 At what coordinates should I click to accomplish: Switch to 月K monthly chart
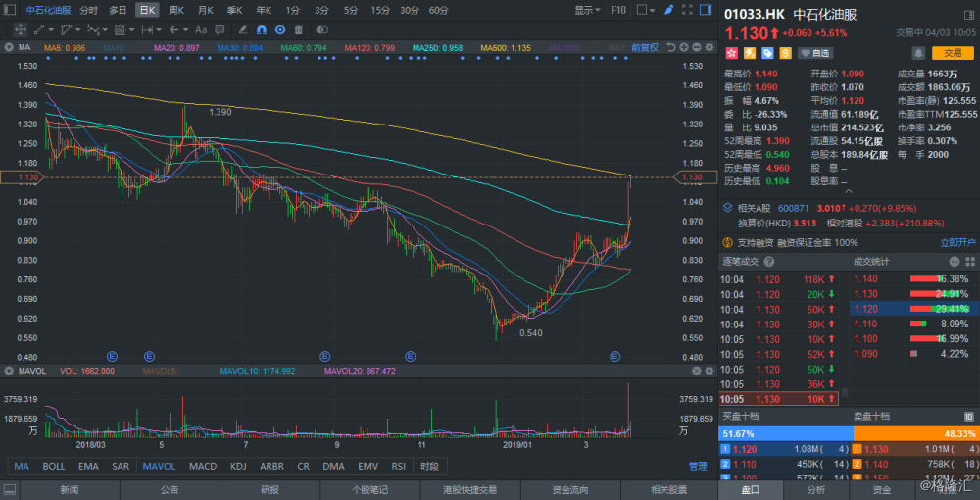click(x=206, y=10)
